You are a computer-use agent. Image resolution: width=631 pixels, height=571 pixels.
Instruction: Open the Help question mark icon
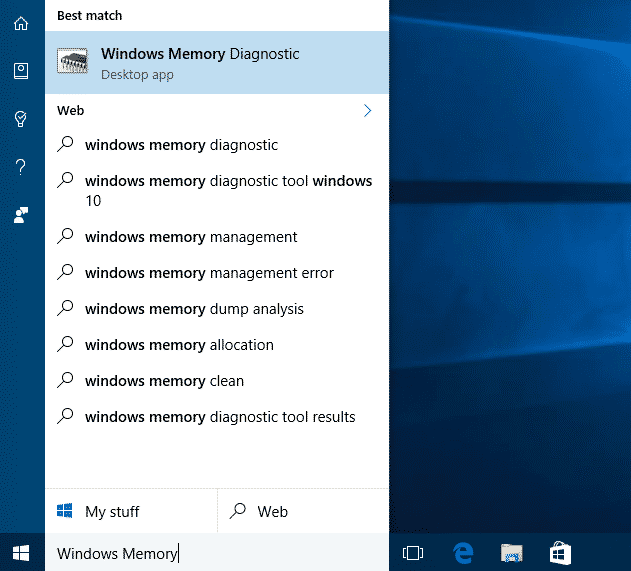tap(21, 167)
